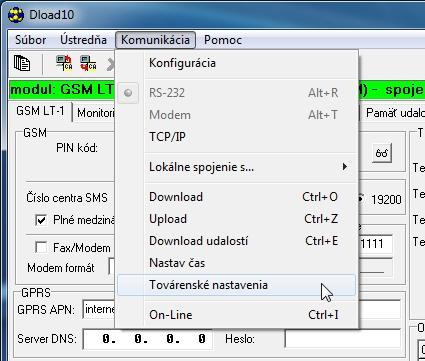Open the Pomoc menu
This screenshot has height=361, width=425.
223,40
